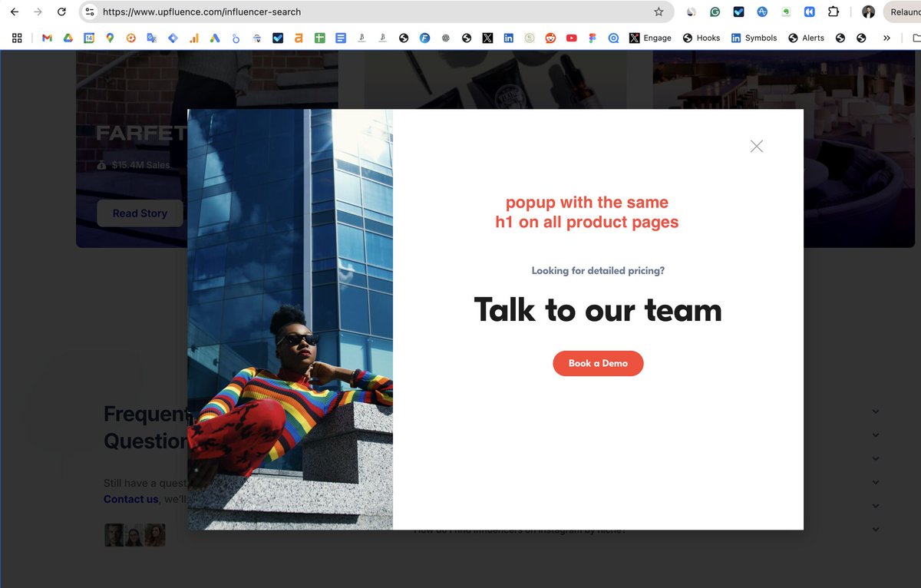View site information icon in address bar
Image resolution: width=921 pixels, height=588 pixels.
[90, 12]
